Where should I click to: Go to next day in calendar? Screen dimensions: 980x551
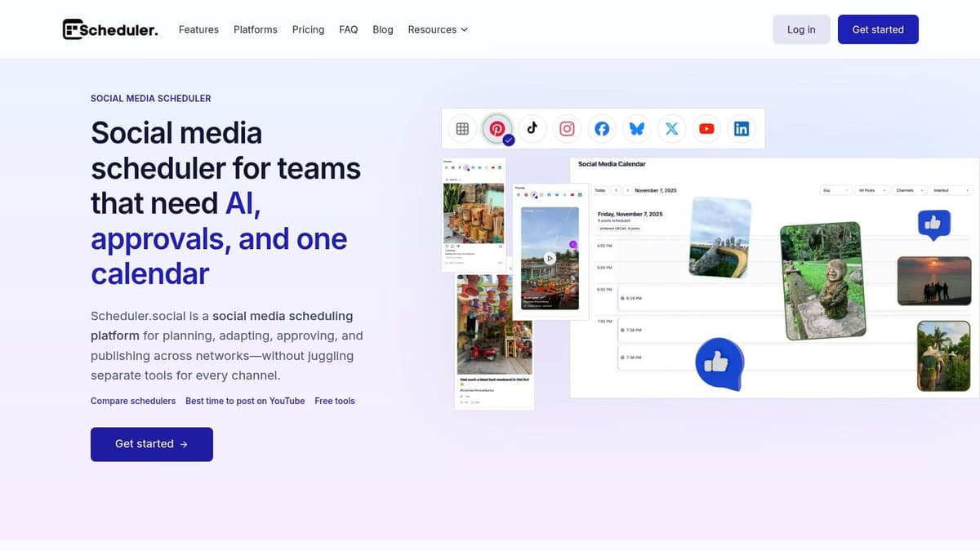coord(627,190)
